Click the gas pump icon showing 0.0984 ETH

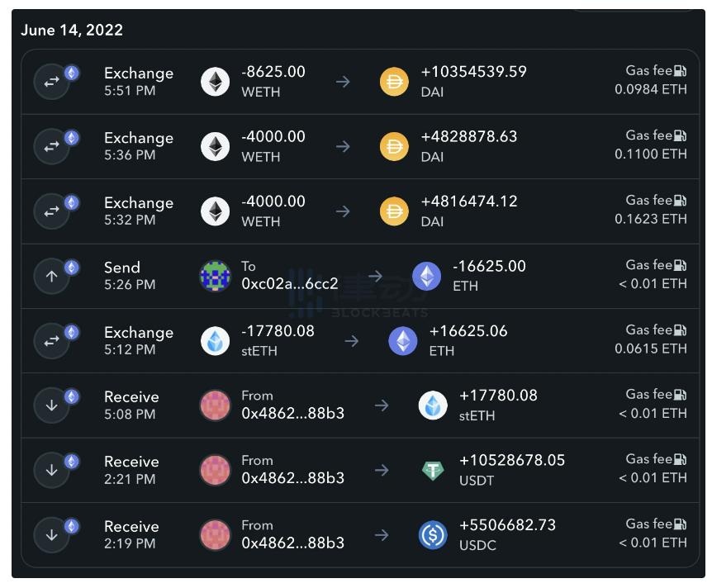(680, 72)
